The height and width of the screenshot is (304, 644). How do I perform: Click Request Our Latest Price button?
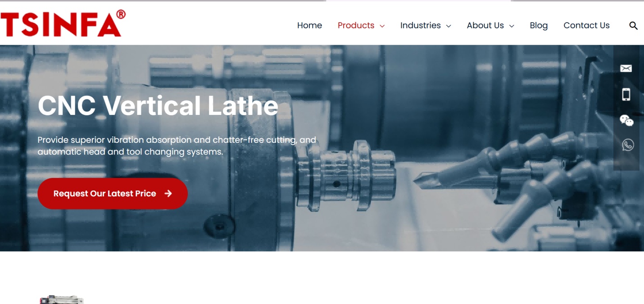113,193
